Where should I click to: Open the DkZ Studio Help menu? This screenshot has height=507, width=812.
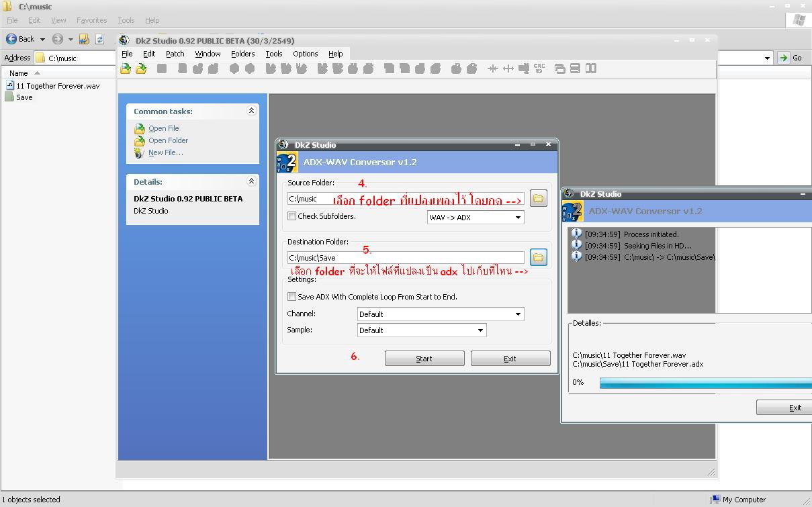coord(335,54)
